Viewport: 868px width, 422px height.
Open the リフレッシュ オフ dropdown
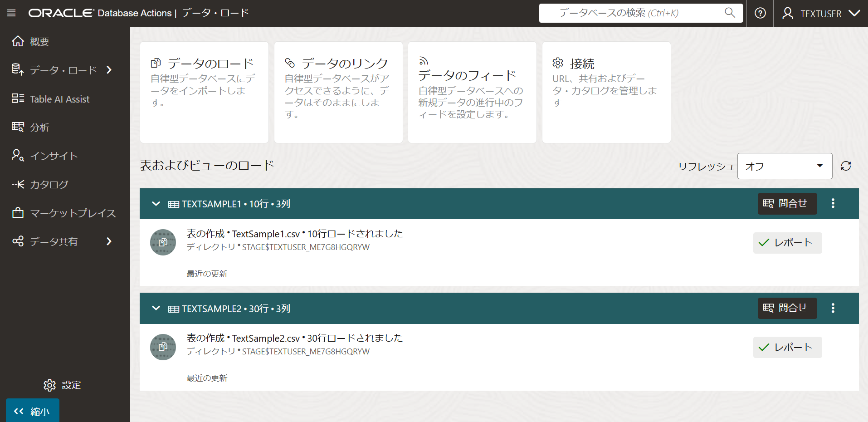coord(785,166)
